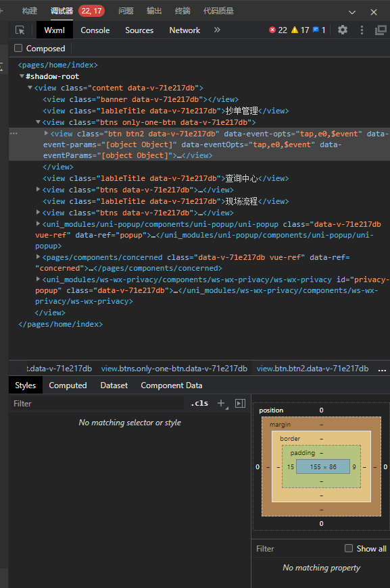
Task: Enable the Composed checkbox
Action: tap(18, 48)
